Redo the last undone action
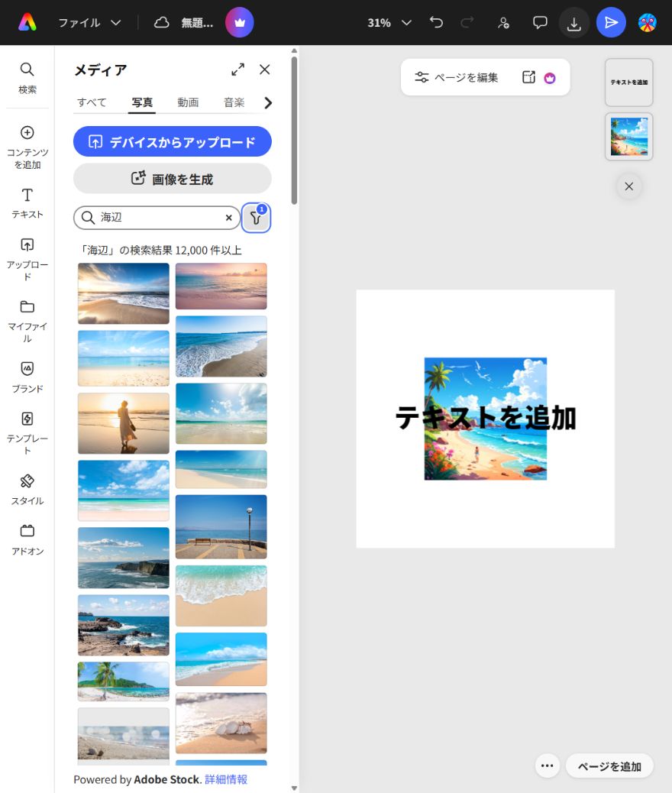Screen dimensions: 672x793 [x=467, y=22]
